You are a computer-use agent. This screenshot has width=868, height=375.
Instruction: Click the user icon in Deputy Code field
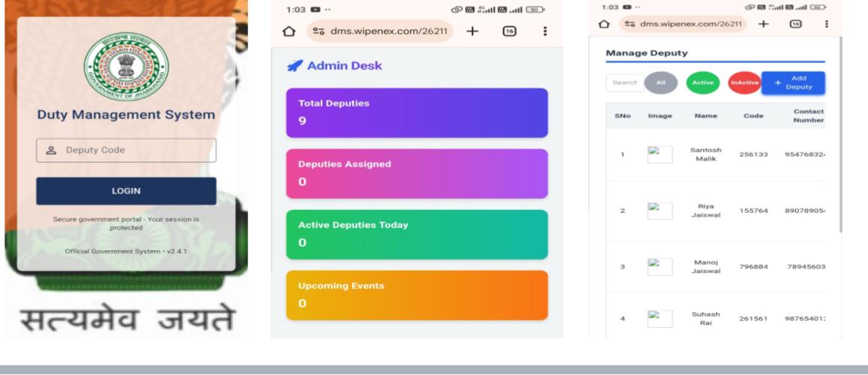tap(51, 150)
